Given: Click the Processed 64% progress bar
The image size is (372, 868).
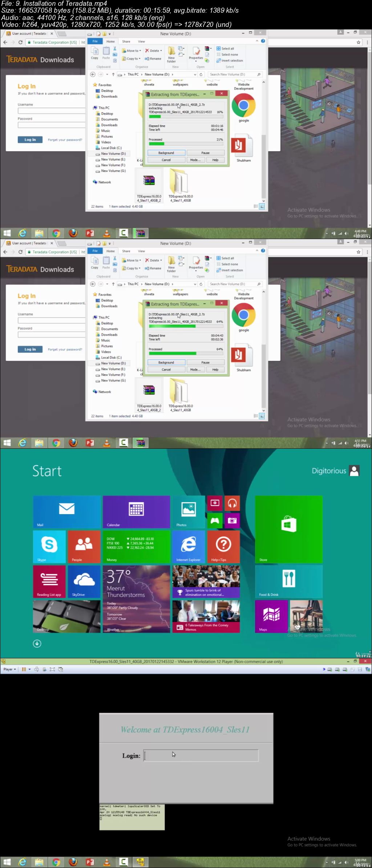Looking at the screenshot, I should coord(186,353).
